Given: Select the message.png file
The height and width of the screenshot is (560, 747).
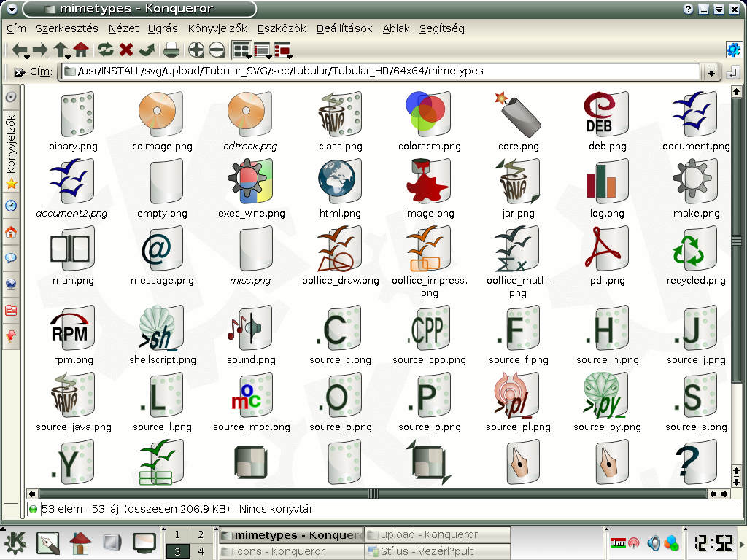Looking at the screenshot, I should pyautogui.click(x=162, y=256).
